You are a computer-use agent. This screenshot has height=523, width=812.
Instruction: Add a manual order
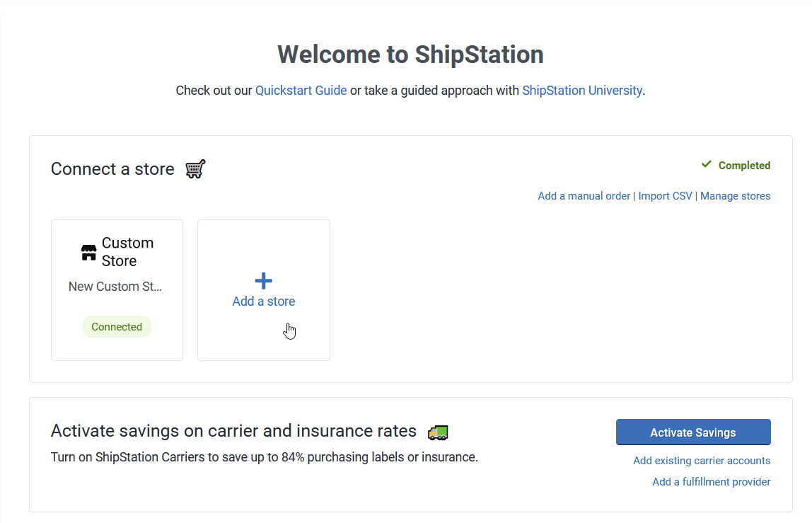pos(584,195)
